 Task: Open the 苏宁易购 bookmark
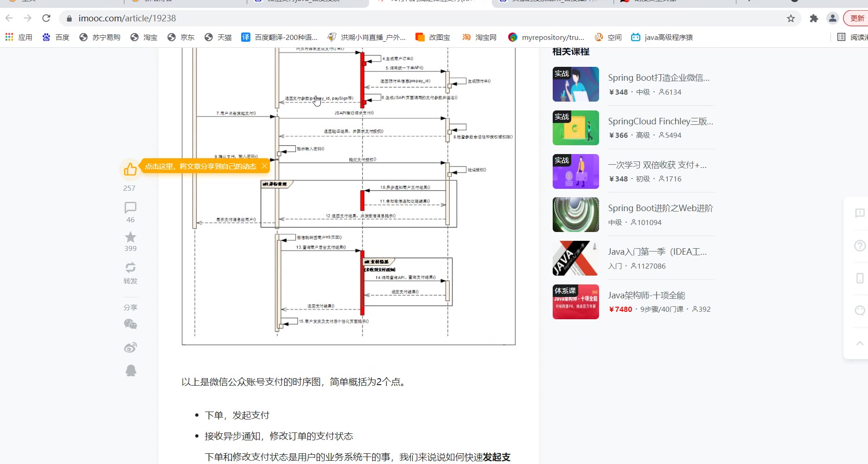[100, 37]
